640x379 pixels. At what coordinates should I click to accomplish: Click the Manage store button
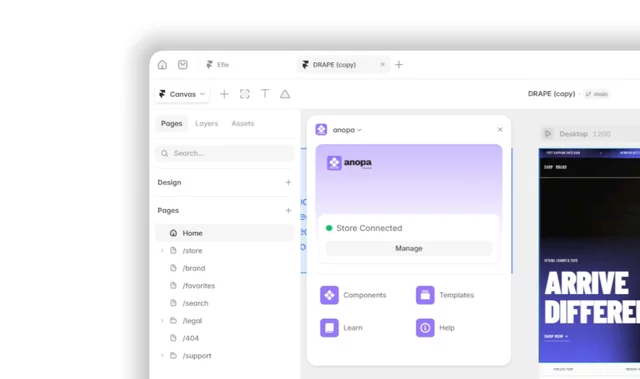[x=409, y=248]
